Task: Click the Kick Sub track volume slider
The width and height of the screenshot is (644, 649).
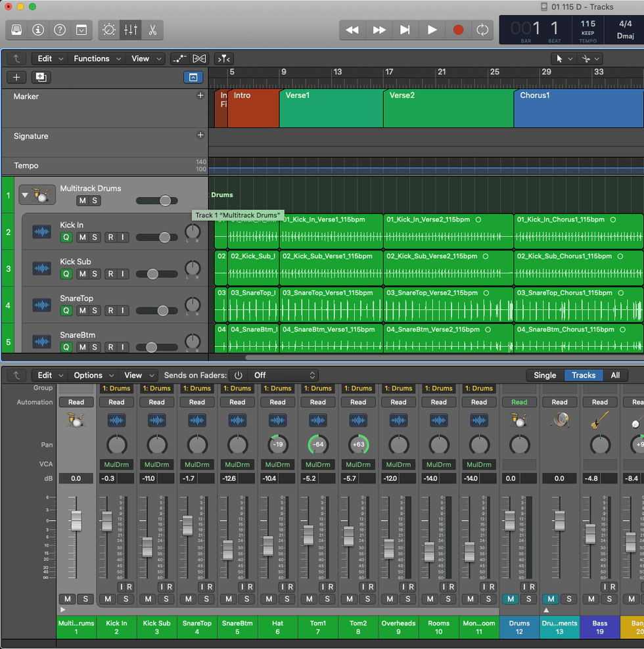Action: [x=154, y=274]
